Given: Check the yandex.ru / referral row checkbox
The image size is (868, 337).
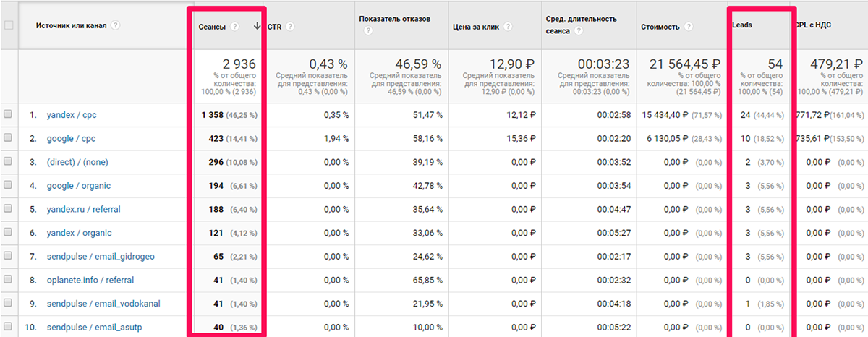Looking at the screenshot, I should tap(8, 209).
